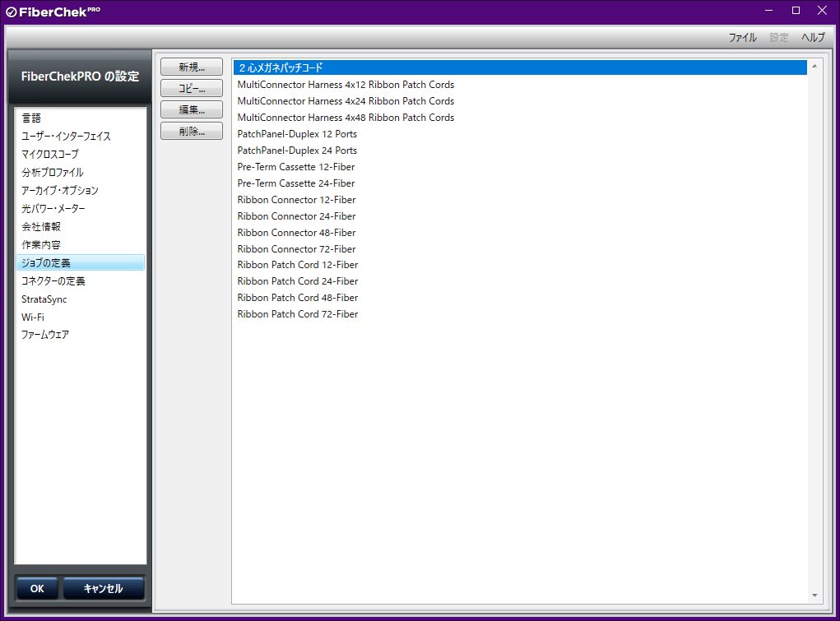
Task: Select Ribbon Patch Cord 24-Fiber job
Action: [520, 281]
